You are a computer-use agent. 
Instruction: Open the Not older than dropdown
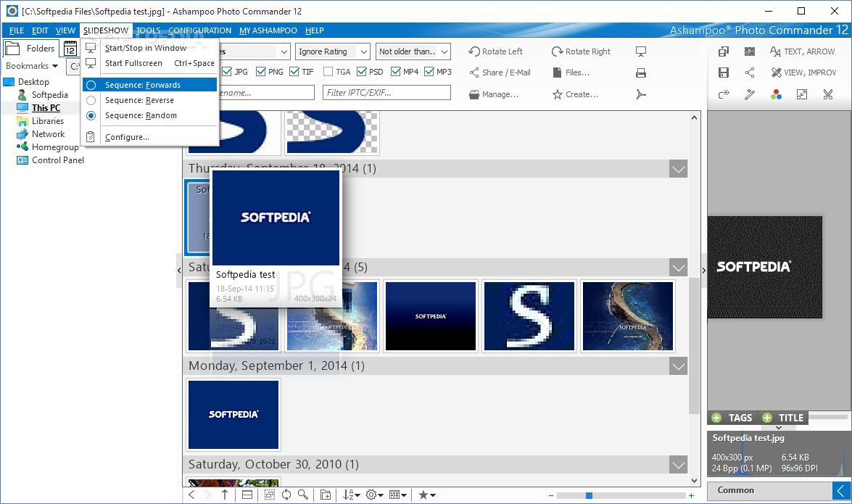click(x=413, y=51)
